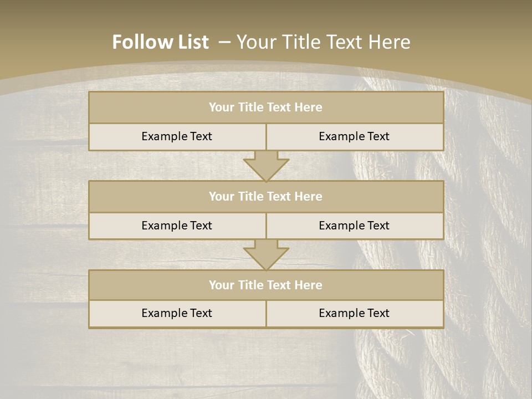Click the right 'Example Text' cell in the first block
This screenshot has width=532, height=399.
coord(354,136)
